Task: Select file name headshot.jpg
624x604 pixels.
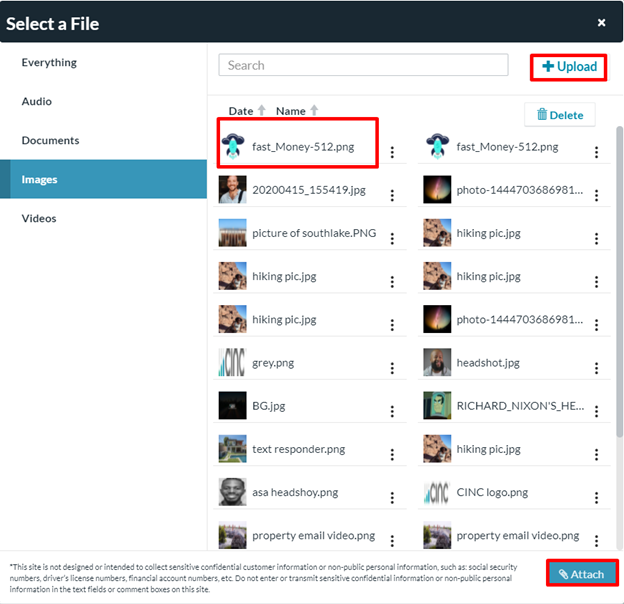Action: [488, 363]
